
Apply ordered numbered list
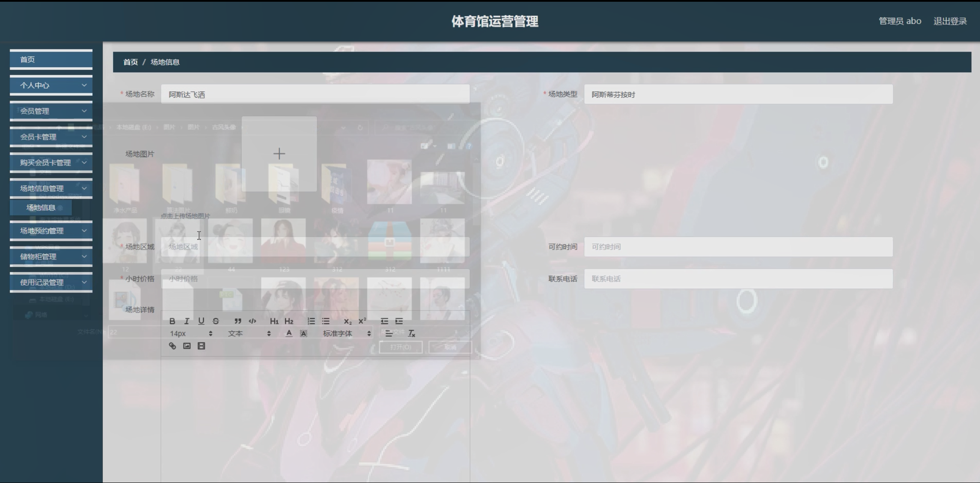[x=311, y=321]
